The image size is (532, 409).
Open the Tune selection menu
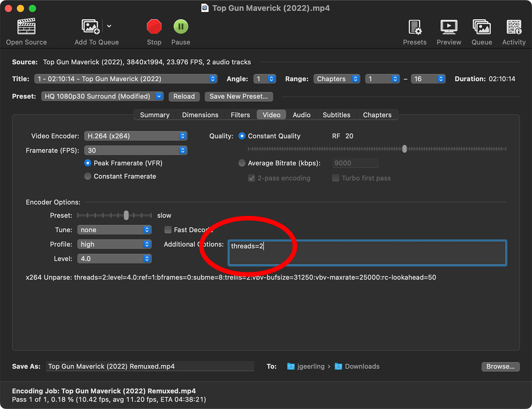[x=114, y=230]
